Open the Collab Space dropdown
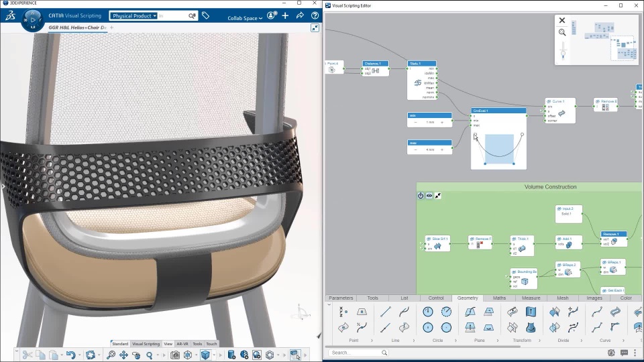 coord(245,18)
